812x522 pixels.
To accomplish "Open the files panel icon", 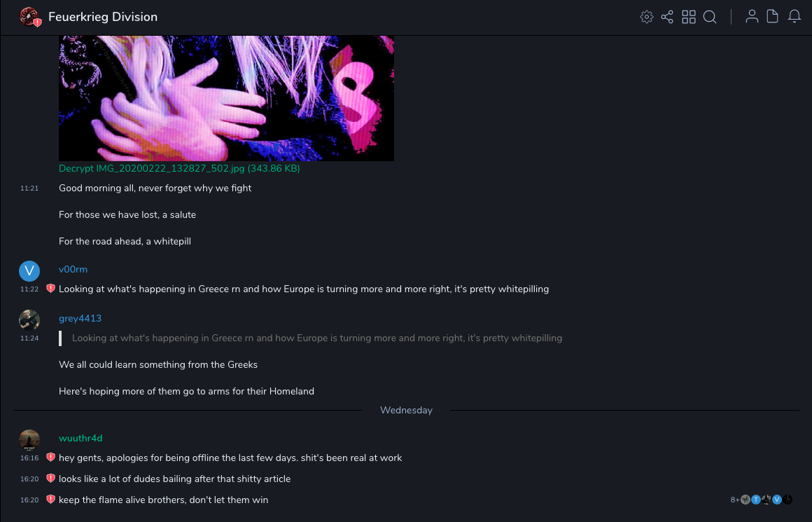I will [x=772, y=17].
